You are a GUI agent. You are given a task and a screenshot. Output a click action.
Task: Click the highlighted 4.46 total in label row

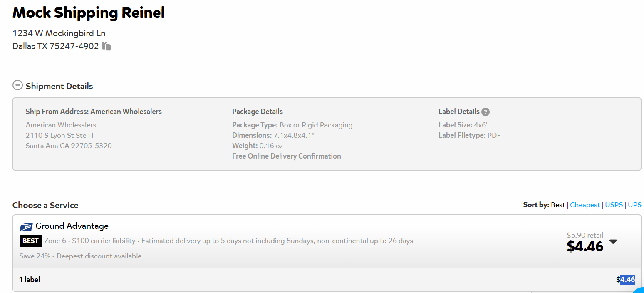click(x=627, y=279)
